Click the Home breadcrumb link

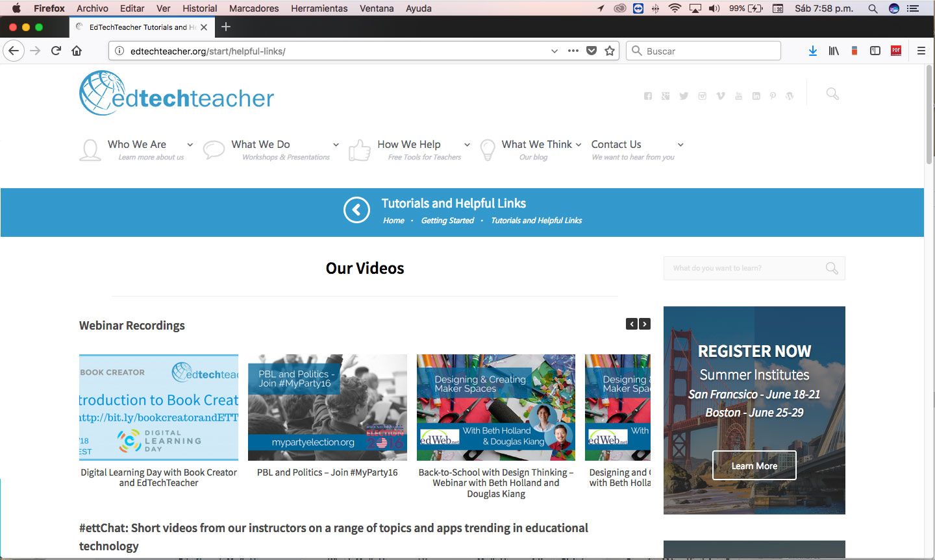tap(393, 221)
